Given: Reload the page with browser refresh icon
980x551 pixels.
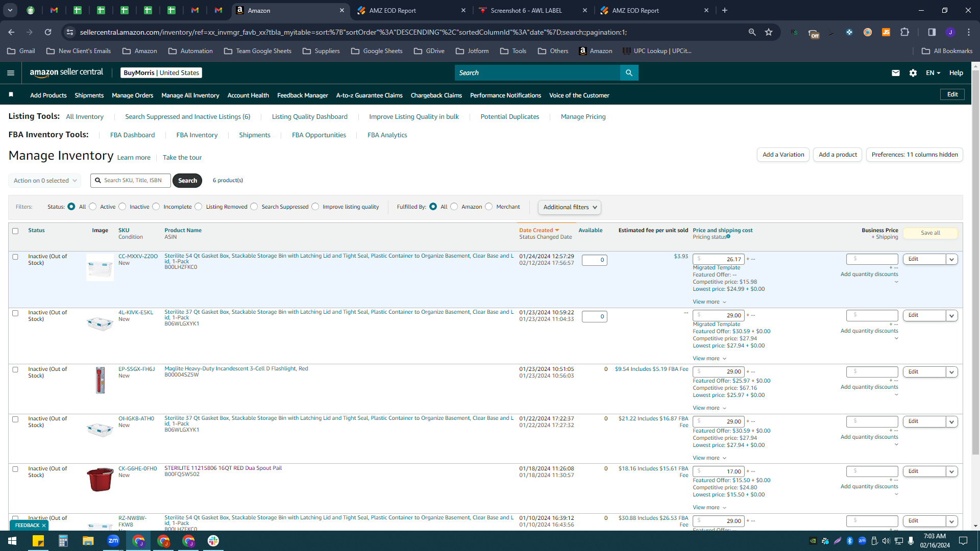Looking at the screenshot, I should point(48,32).
